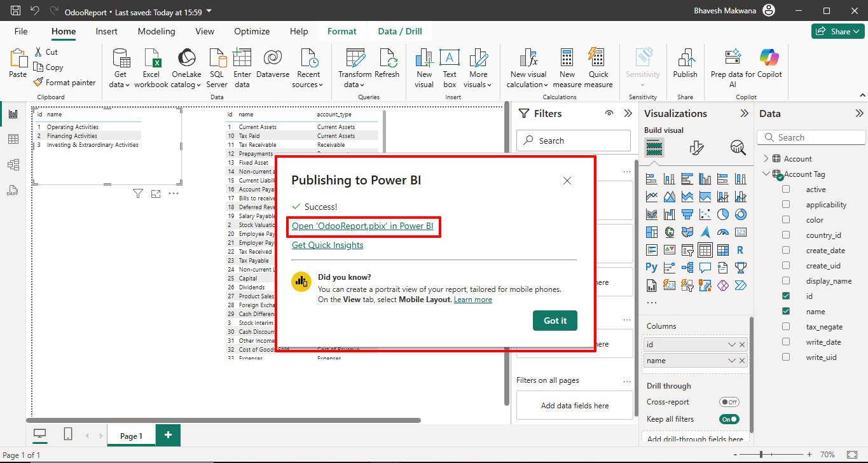Image resolution: width=868 pixels, height=463 pixels.
Task: Check the 'applicability' field checkbox
Action: point(786,204)
